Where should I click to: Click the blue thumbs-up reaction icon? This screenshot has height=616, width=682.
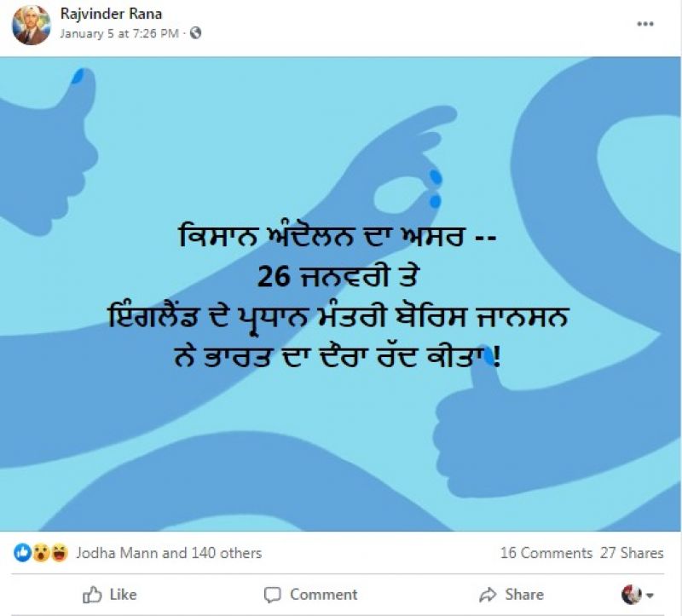(23, 553)
